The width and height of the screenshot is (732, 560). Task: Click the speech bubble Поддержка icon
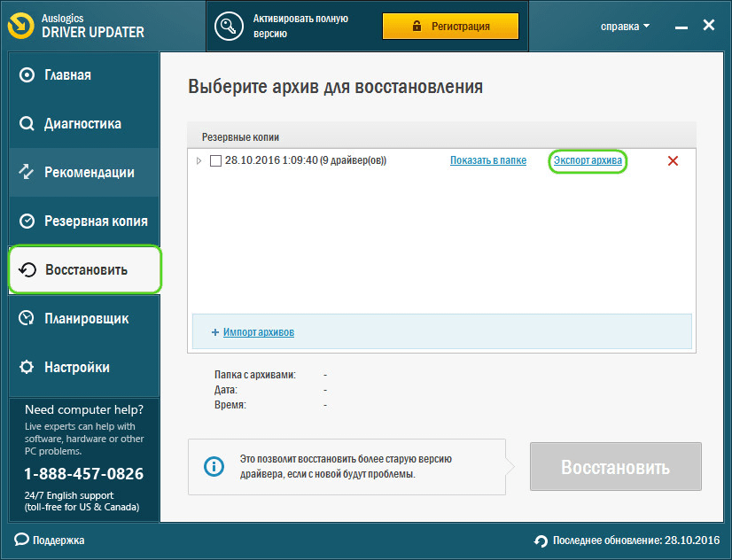[x=21, y=540]
